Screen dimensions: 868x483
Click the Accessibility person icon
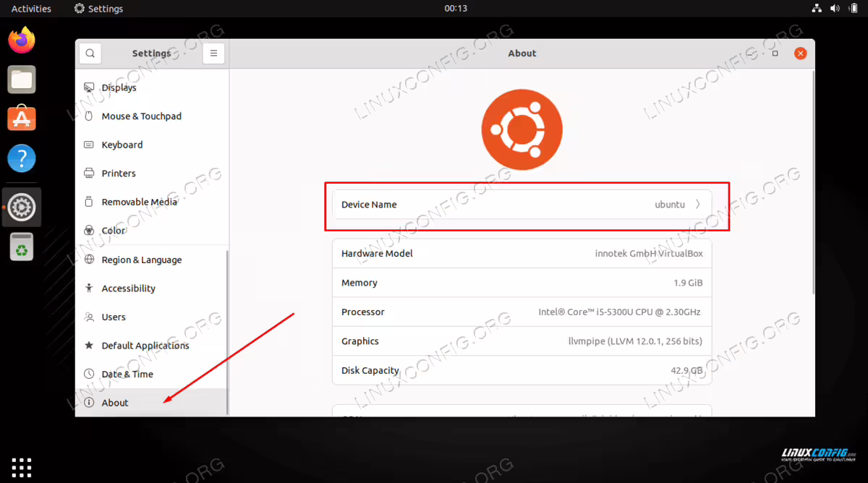tap(89, 288)
